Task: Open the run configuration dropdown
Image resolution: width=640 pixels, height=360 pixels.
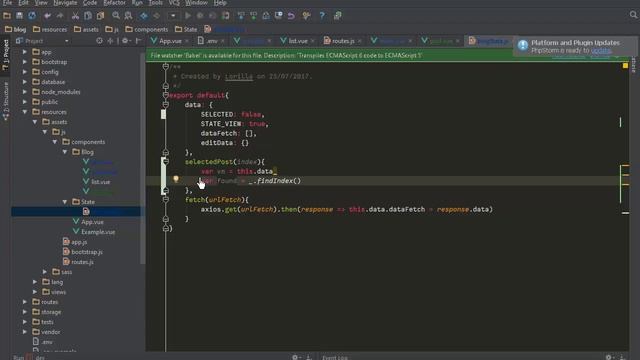Action: click(x=173, y=16)
